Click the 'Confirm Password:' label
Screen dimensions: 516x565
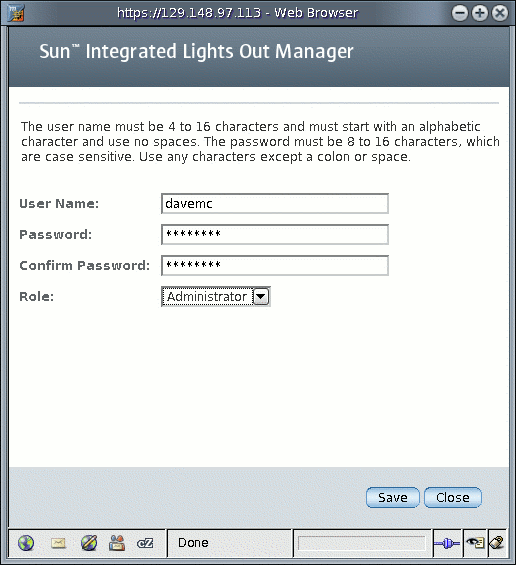click(x=85, y=266)
